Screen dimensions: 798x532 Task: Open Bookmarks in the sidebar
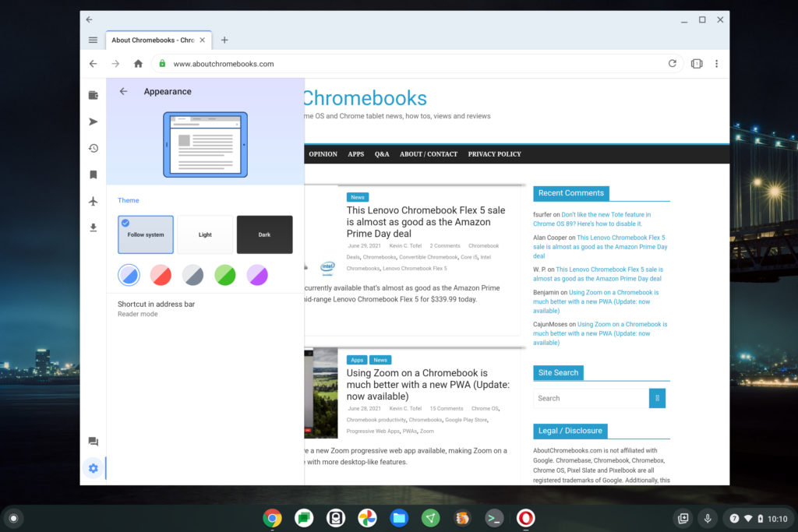[x=94, y=174]
